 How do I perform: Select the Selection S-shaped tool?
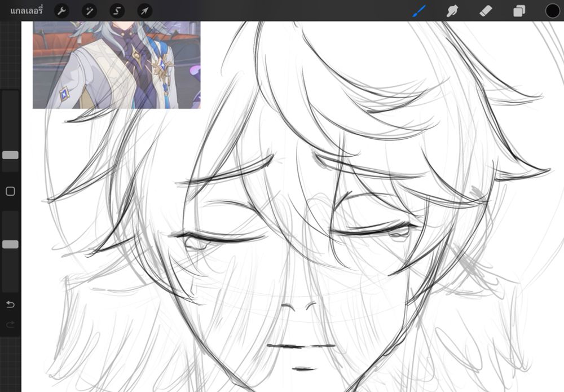click(x=117, y=11)
